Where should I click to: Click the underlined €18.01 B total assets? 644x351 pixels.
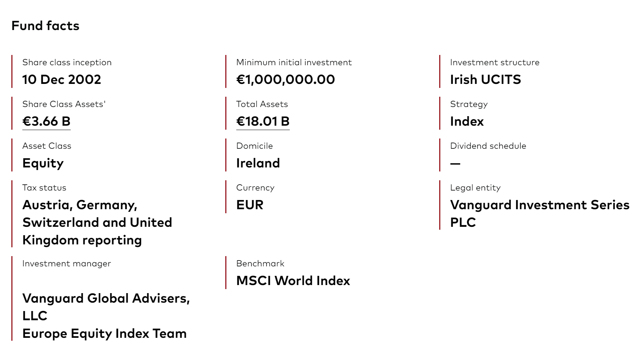263,121
